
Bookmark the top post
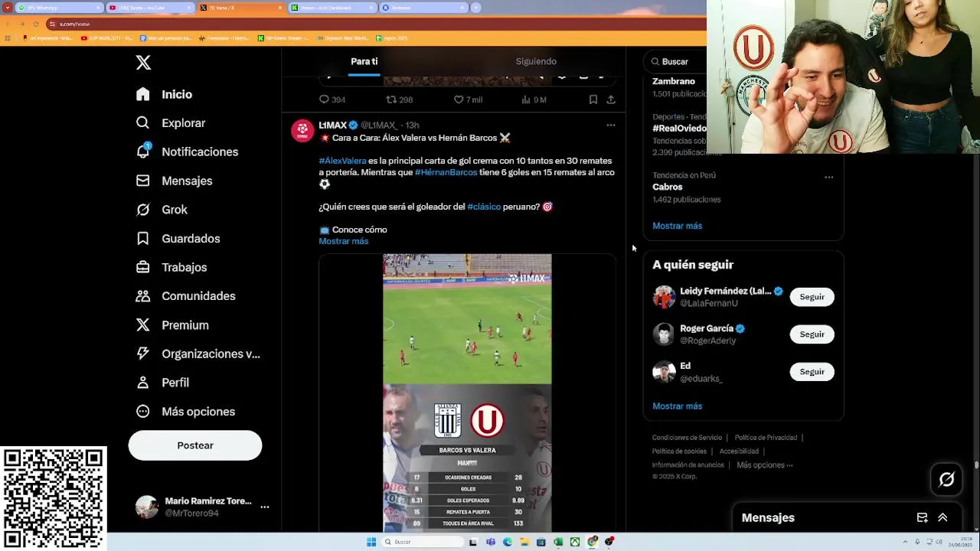tap(593, 99)
